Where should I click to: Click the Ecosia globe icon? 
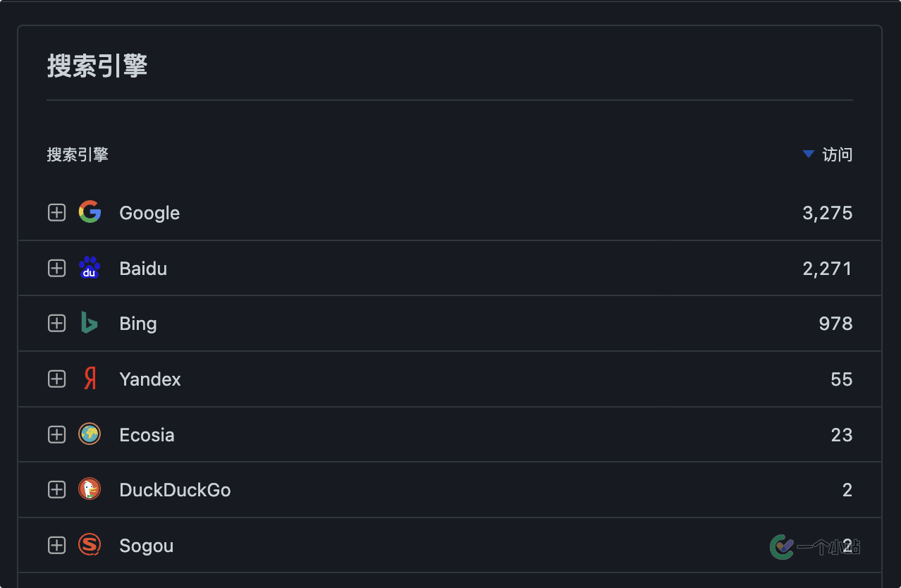(x=90, y=434)
